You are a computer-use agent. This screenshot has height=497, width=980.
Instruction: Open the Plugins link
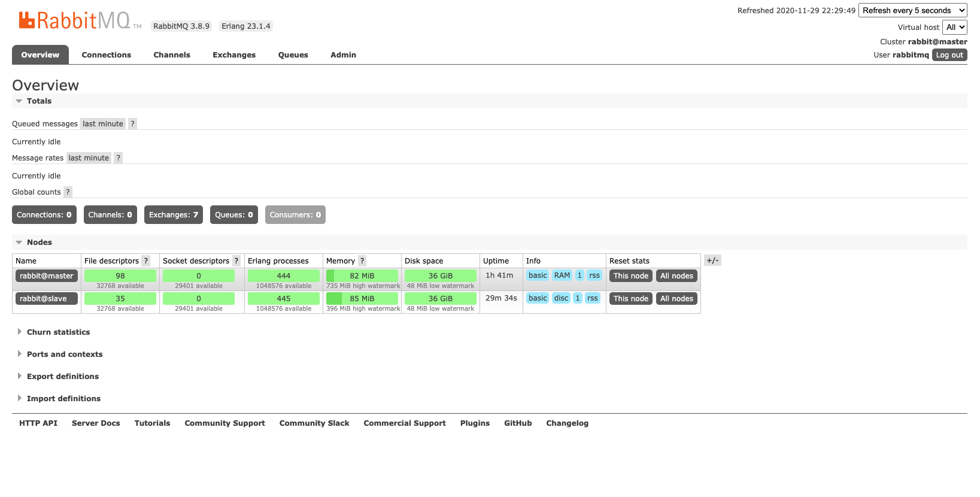point(475,423)
